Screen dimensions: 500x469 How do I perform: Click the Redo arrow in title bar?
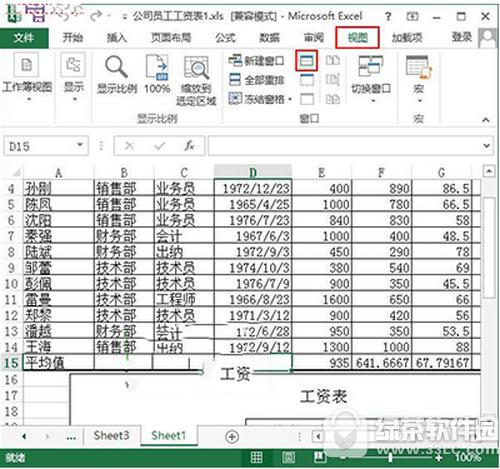coord(97,15)
